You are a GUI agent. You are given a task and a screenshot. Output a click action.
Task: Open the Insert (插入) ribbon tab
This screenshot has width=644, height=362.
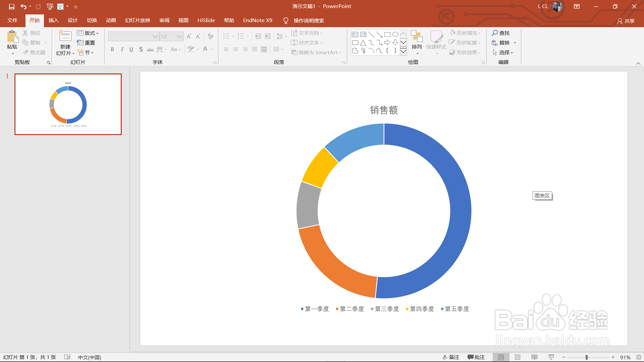(53, 20)
